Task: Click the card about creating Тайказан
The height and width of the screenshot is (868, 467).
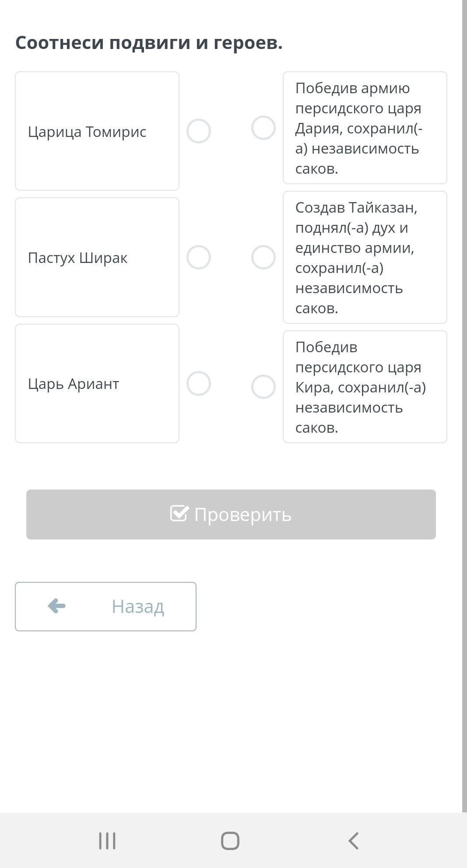Action: tap(365, 257)
